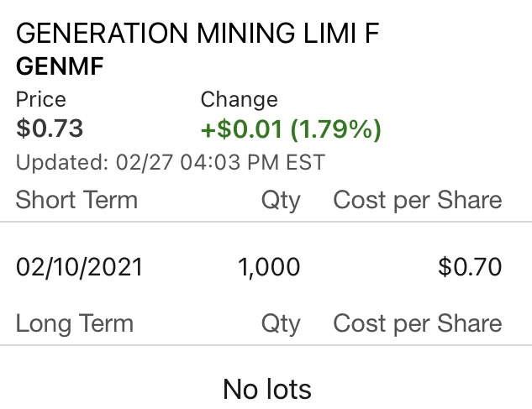Click the Price label
Image resolution: width=532 pixels, height=409 pixels.
click(x=40, y=99)
